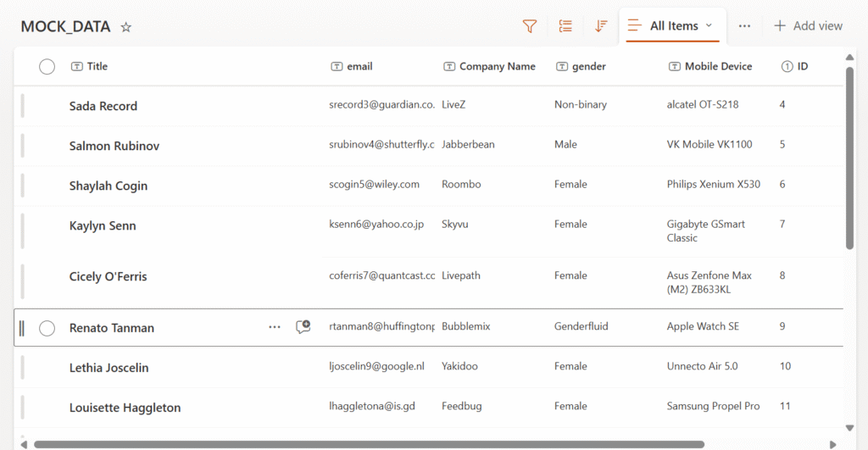Click the Feedbug company cell
Screen dimensions: 868x450
point(461,406)
